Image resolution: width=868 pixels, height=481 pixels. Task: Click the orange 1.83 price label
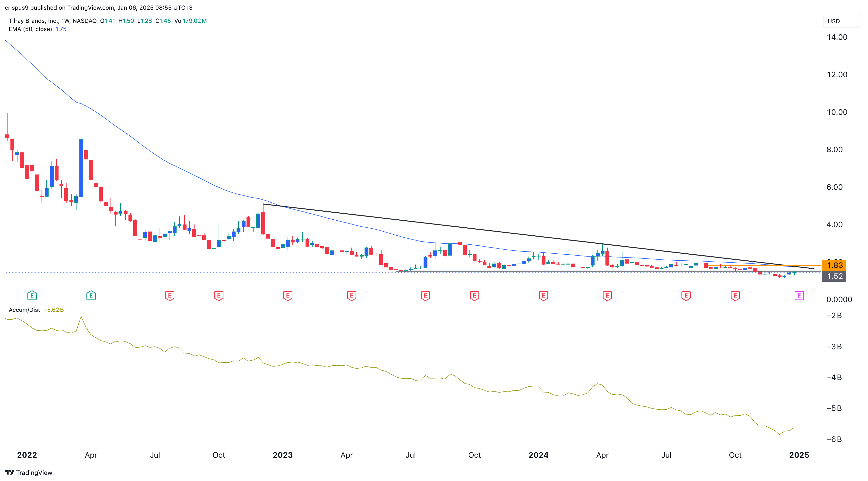tap(834, 265)
